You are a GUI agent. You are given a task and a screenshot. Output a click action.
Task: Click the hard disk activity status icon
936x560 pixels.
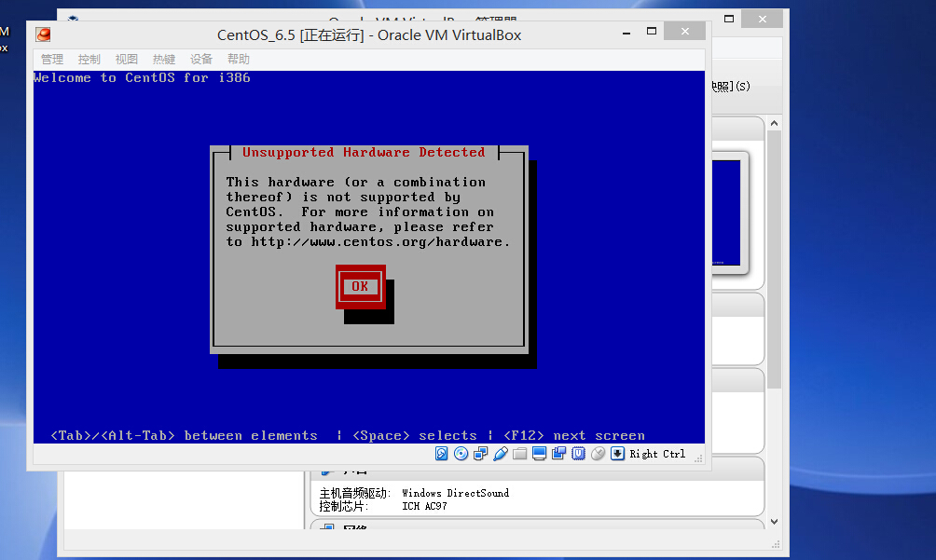click(x=441, y=454)
